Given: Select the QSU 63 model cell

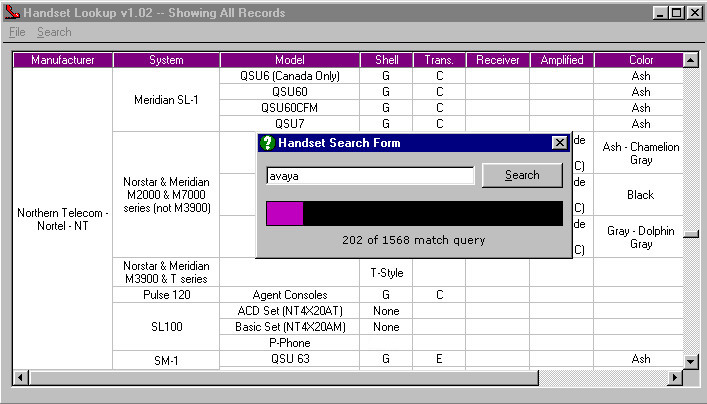Looking at the screenshot, I should [290, 359].
